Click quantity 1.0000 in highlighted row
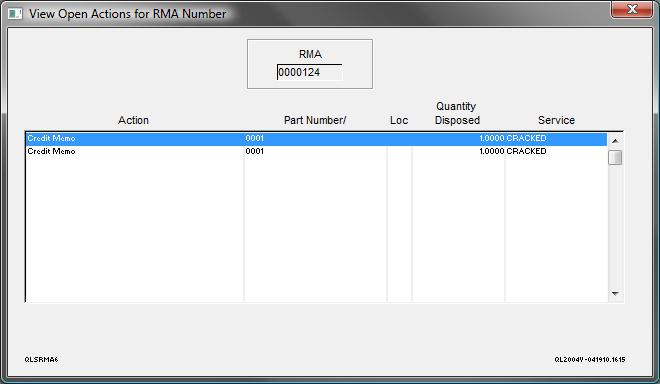The width and height of the screenshot is (660, 384). [x=492, y=139]
